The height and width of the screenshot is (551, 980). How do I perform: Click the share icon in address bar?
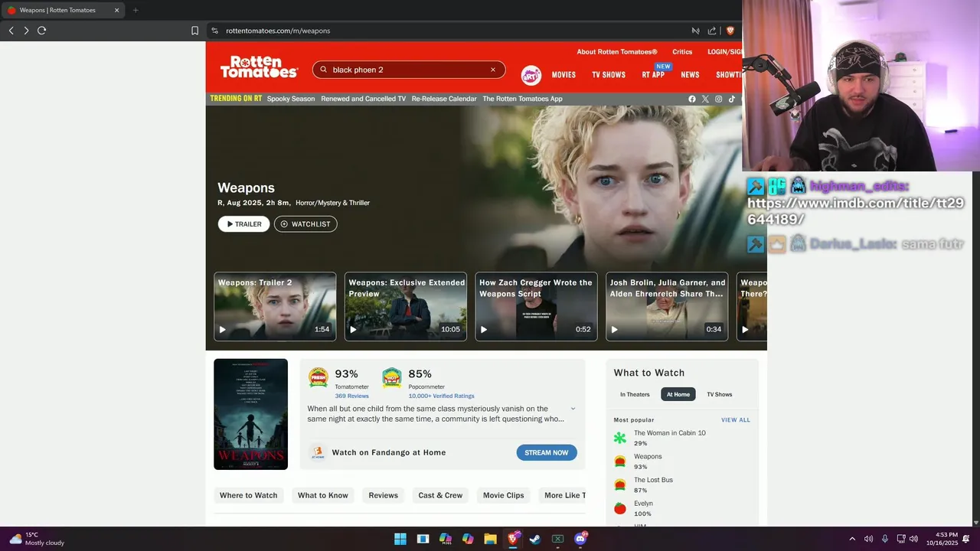pos(712,31)
